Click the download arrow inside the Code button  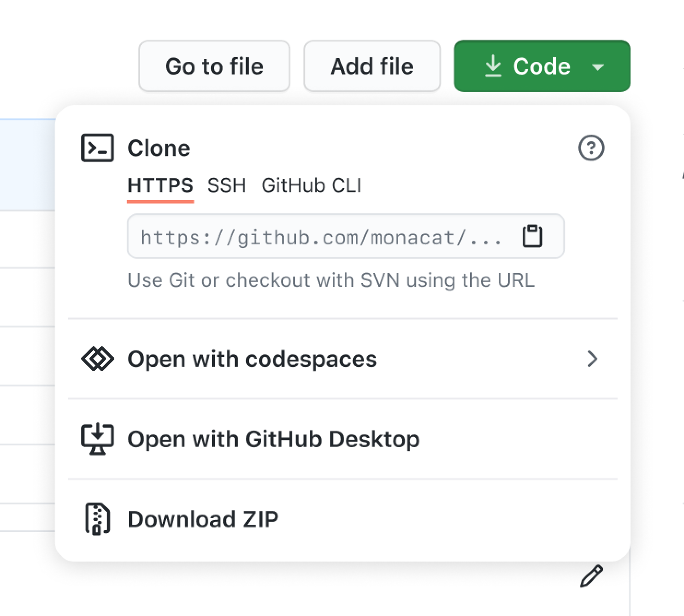[493, 66]
